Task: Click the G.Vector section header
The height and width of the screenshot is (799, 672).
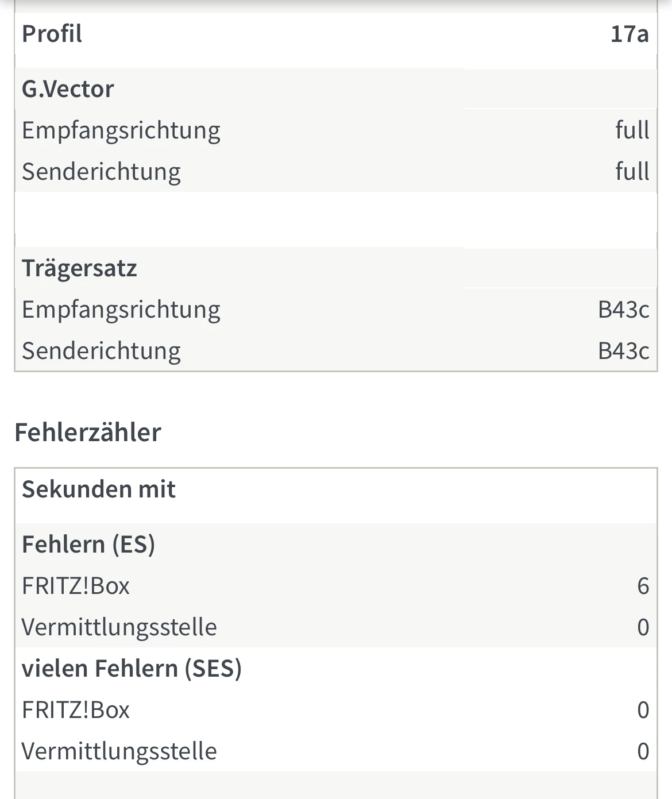Action: tap(68, 89)
